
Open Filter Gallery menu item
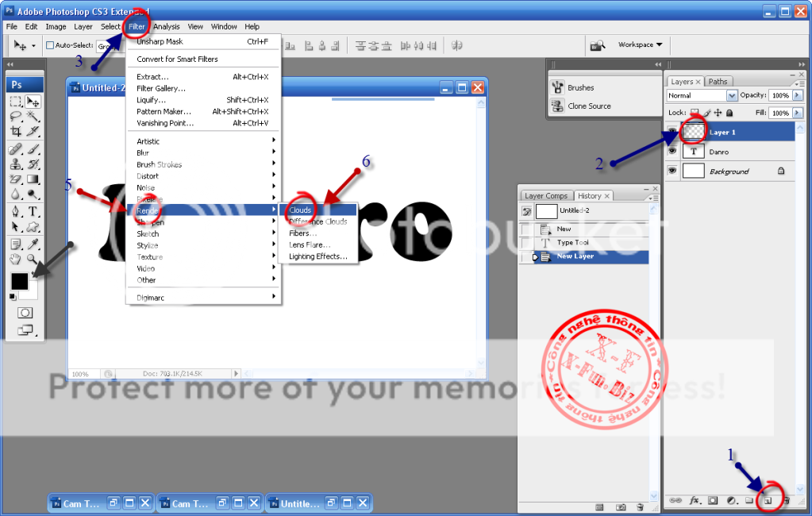pos(205,88)
